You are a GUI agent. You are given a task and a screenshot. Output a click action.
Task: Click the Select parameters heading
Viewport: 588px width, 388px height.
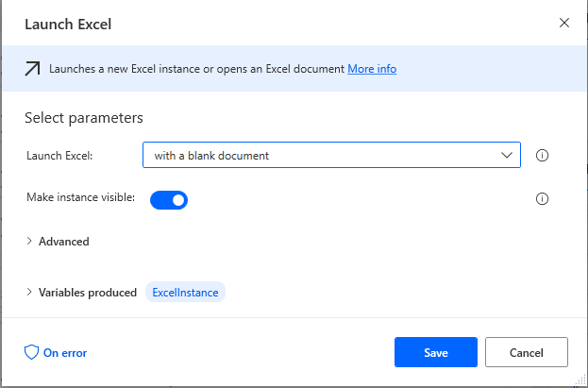(84, 118)
